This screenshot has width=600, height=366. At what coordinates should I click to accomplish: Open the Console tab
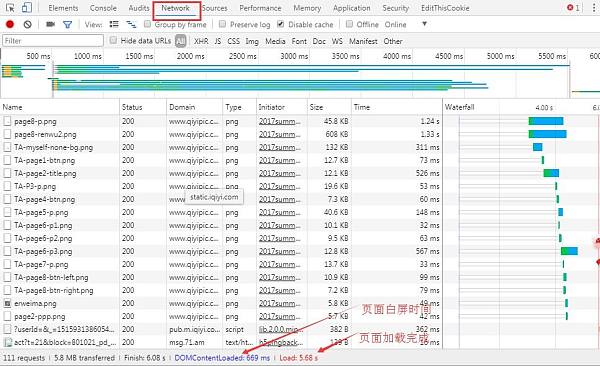coord(103,8)
